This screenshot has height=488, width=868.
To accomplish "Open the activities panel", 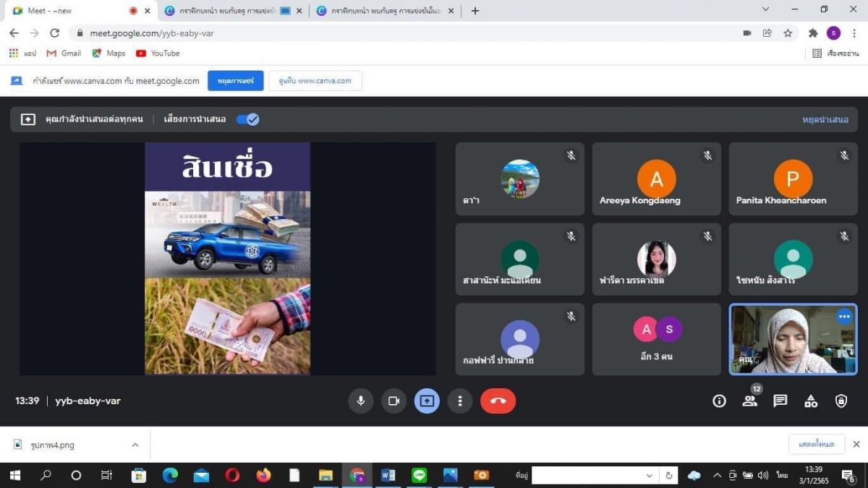I will click(811, 401).
